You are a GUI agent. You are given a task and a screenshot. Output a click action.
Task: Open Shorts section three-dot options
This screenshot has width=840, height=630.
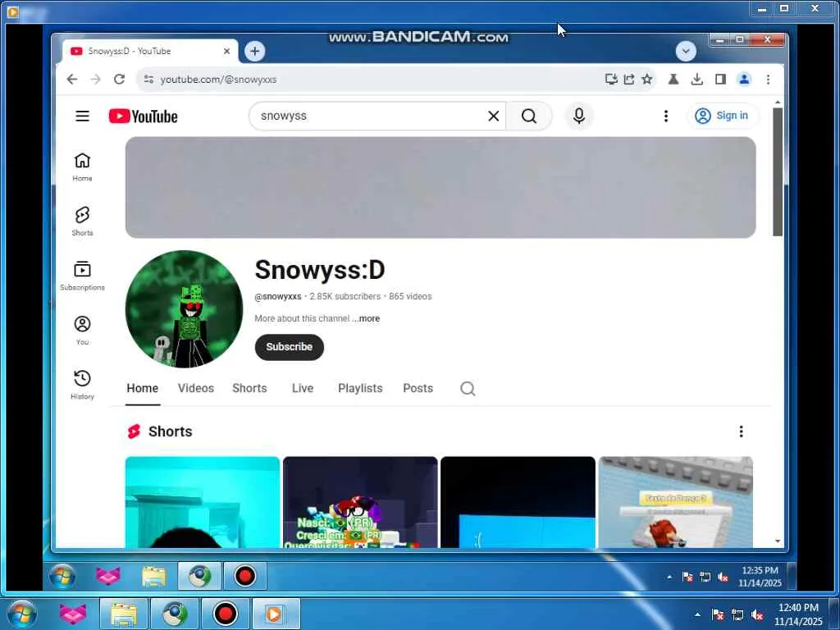click(x=741, y=431)
